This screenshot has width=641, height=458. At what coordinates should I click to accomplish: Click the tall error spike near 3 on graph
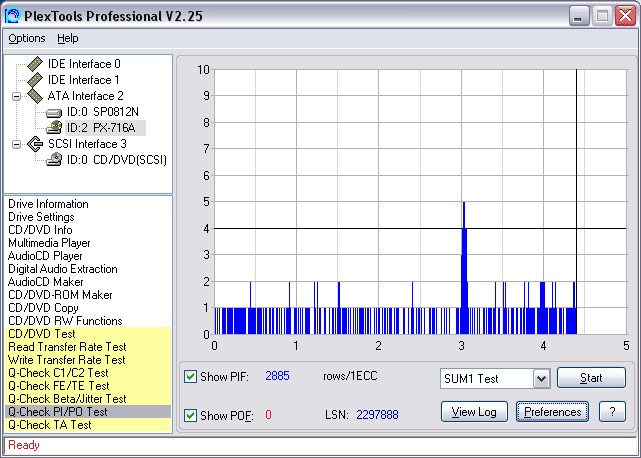tap(464, 268)
